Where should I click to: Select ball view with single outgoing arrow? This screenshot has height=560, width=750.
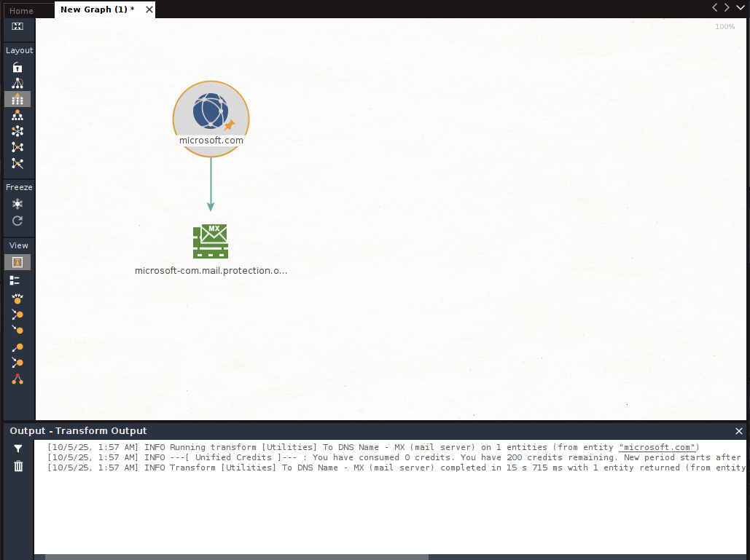coord(17,347)
